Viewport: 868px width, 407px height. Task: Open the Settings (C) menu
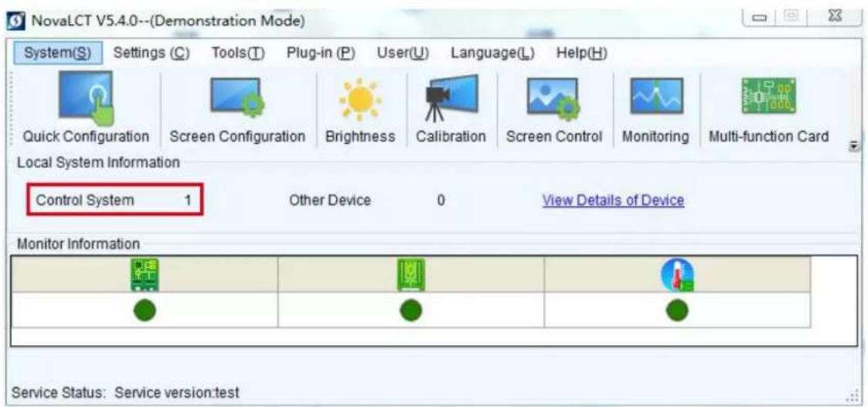point(151,53)
